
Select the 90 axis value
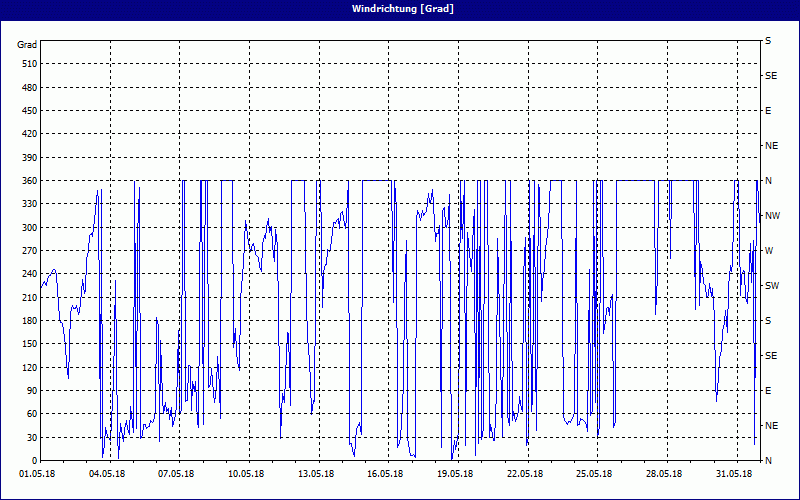[32, 391]
